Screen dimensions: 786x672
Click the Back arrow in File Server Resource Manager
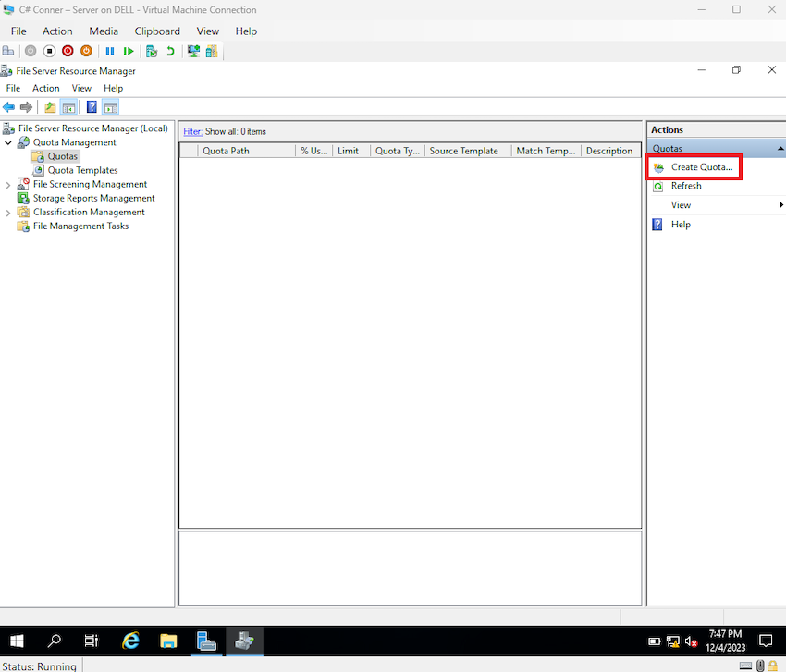pyautogui.click(x=8, y=106)
